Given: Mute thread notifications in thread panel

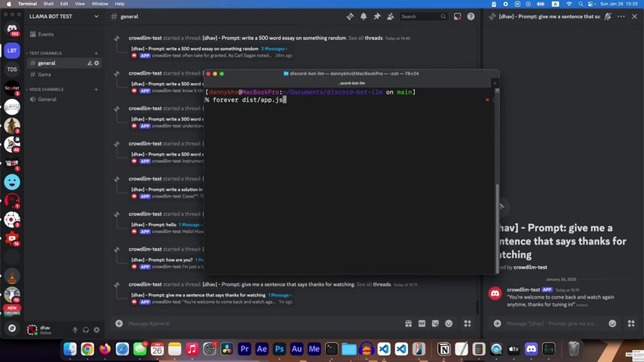Looking at the screenshot, I should pyautogui.click(x=608, y=17).
